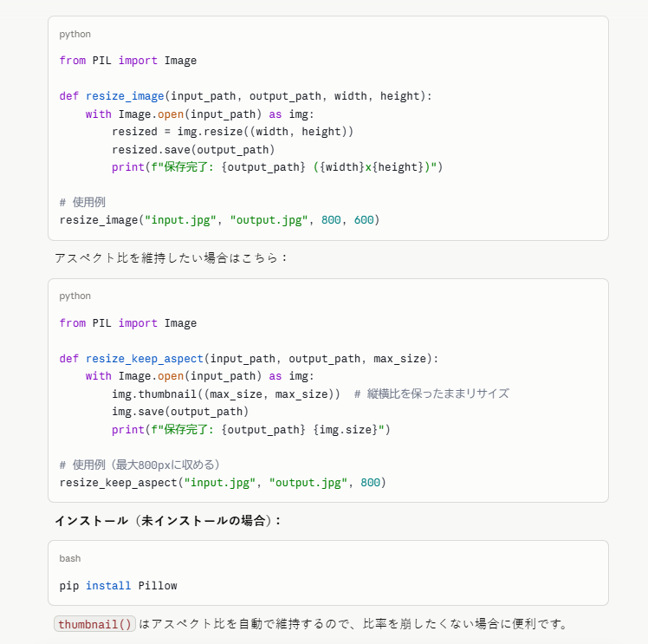The image size is (648, 644).
Task: Click the print line containing '{width}x{height}'
Action: (277, 167)
